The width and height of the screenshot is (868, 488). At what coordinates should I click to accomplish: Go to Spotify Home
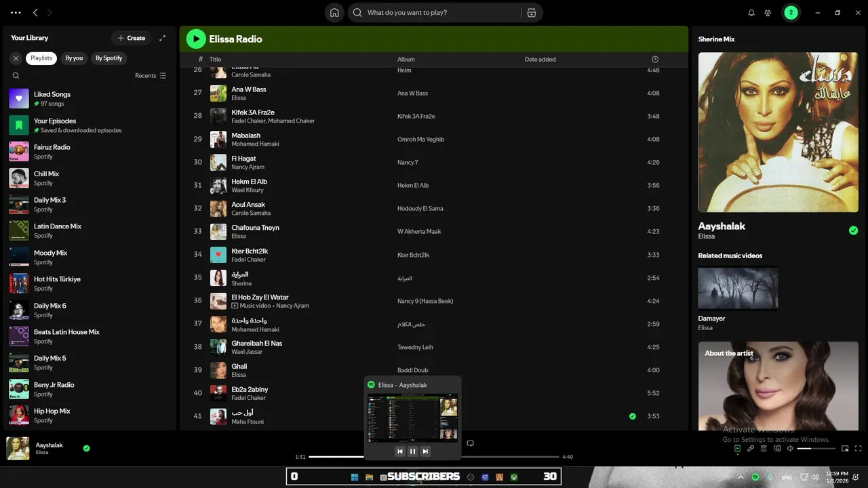[x=334, y=12]
